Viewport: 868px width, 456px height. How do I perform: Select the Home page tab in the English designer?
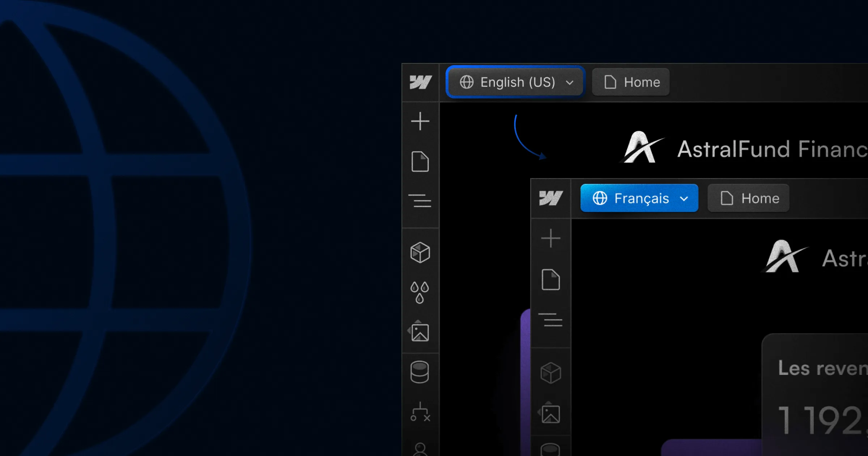pyautogui.click(x=631, y=82)
